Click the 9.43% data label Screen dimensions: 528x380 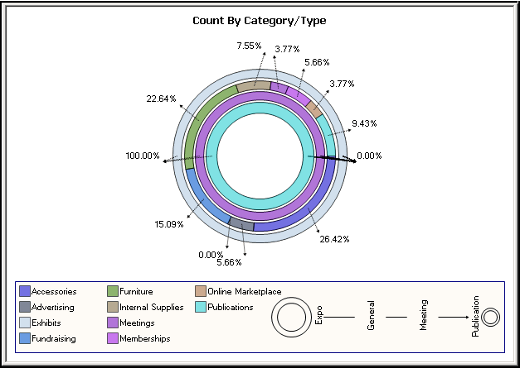coord(364,123)
